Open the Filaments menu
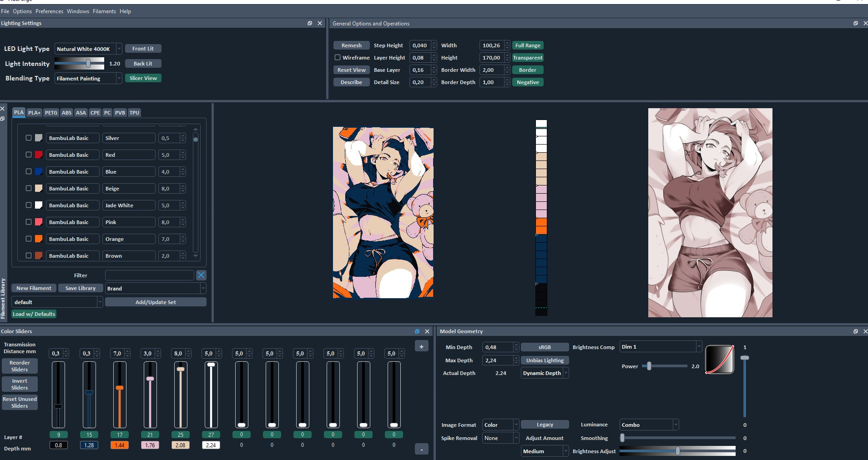 coord(104,11)
